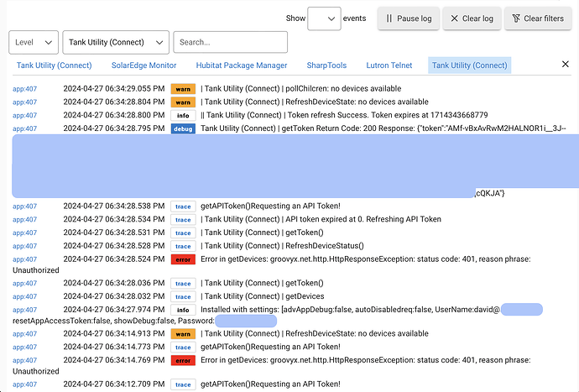
Task: Open app:407 link on the 06:34:28.538 row
Action: [x=24, y=206]
